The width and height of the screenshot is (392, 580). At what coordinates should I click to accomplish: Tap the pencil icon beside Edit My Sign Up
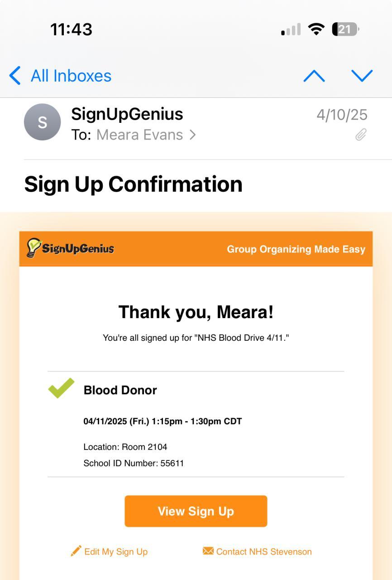76,551
